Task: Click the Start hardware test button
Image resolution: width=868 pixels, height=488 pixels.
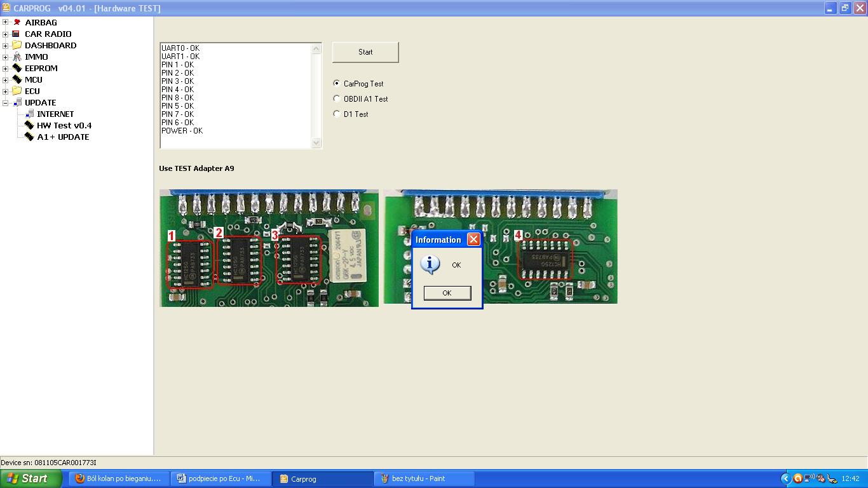Action: click(x=365, y=52)
